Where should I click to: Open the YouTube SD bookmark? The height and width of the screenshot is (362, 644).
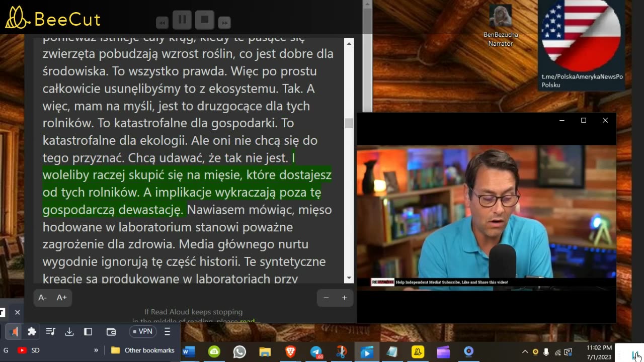pos(29,350)
